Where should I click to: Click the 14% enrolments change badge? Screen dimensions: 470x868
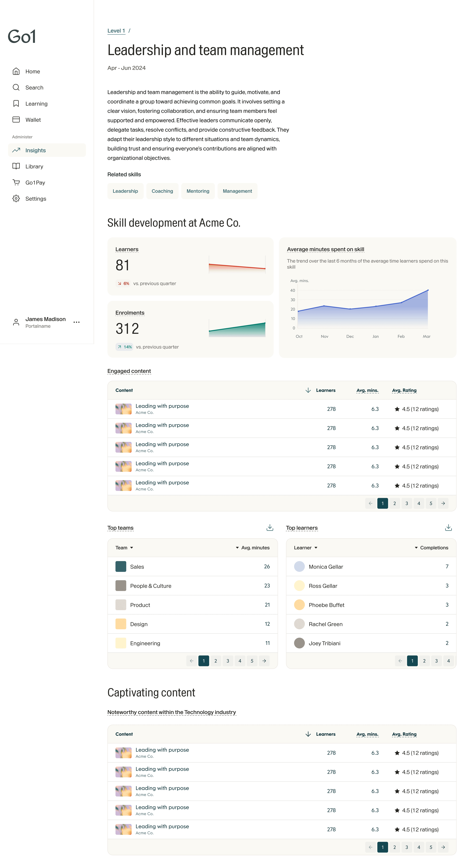click(x=125, y=347)
